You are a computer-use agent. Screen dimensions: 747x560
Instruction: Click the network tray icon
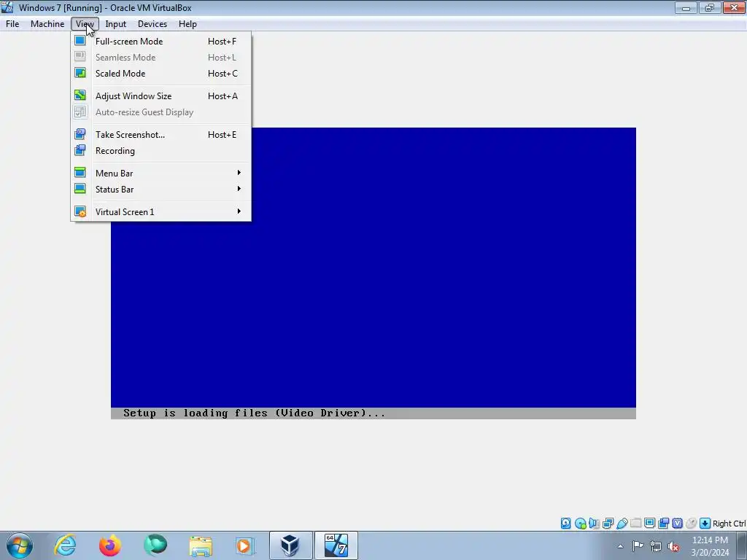point(656,546)
